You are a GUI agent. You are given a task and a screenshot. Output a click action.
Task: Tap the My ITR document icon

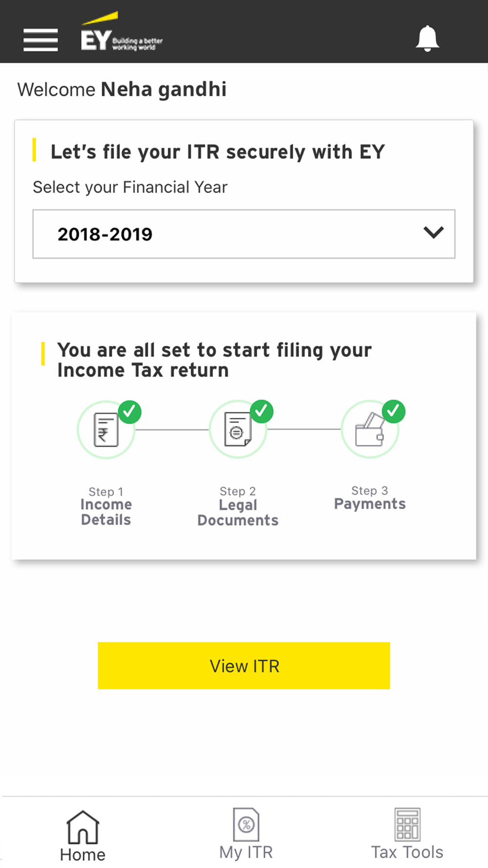coord(246,825)
